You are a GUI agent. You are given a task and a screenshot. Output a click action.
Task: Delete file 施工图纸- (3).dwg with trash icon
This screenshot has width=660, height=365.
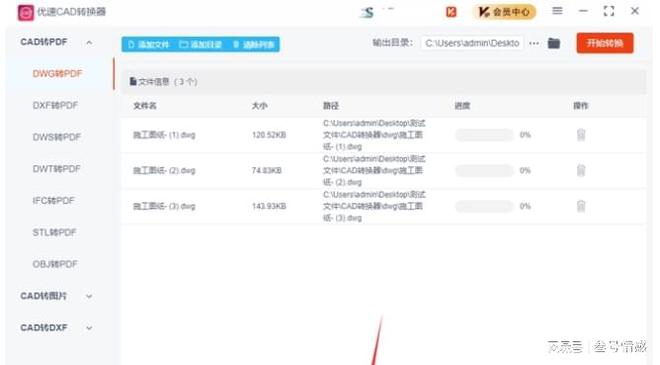[581, 206]
